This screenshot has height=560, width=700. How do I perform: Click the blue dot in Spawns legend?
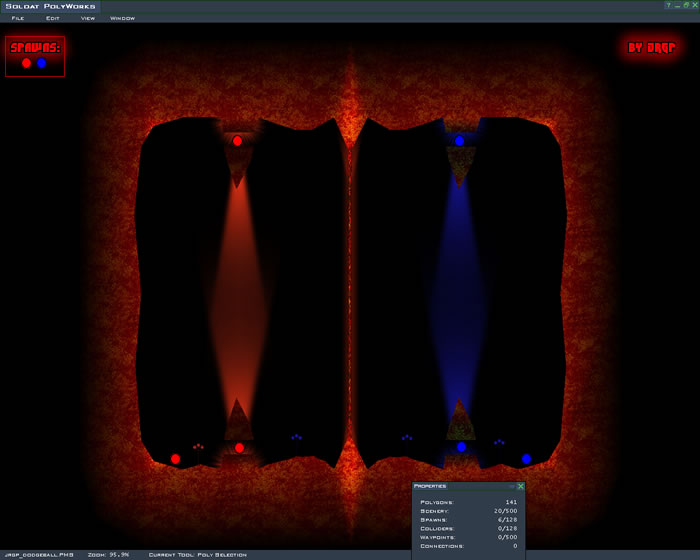[x=41, y=63]
